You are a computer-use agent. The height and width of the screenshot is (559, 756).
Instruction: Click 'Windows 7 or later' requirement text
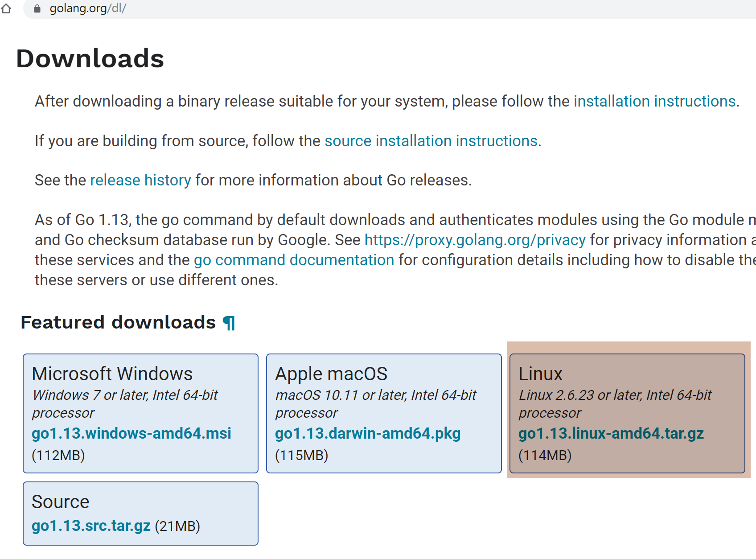(x=125, y=404)
